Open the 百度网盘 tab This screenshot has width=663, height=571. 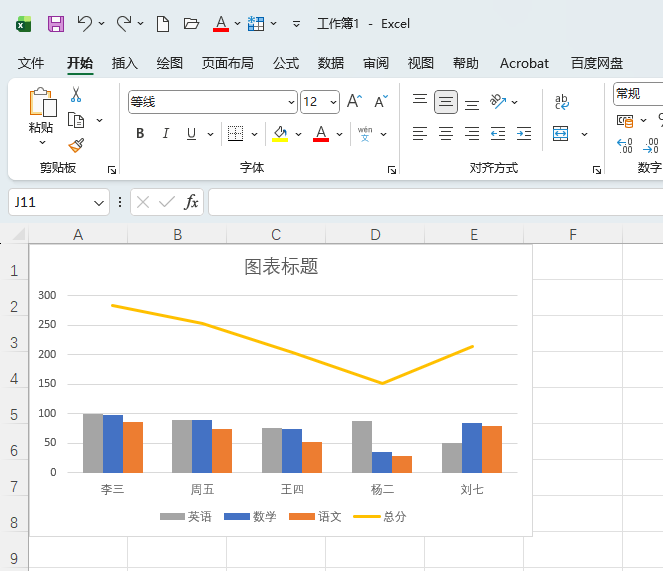[597, 63]
